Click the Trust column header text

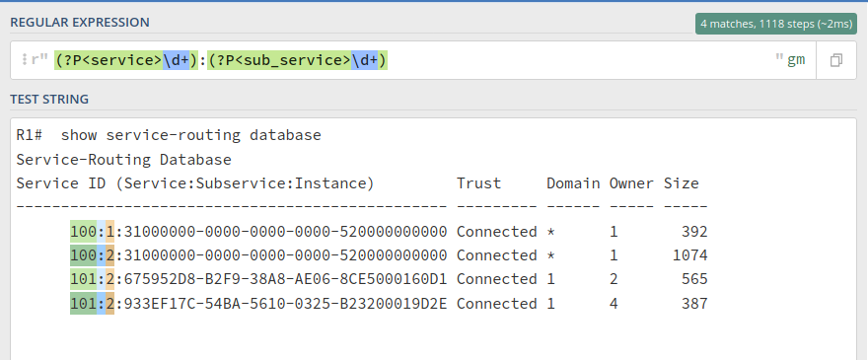[478, 183]
